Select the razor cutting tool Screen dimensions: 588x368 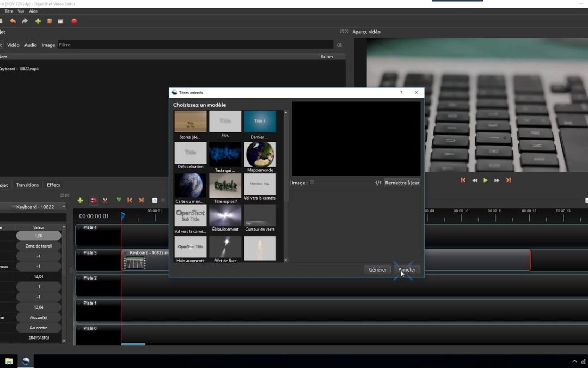[105, 200]
